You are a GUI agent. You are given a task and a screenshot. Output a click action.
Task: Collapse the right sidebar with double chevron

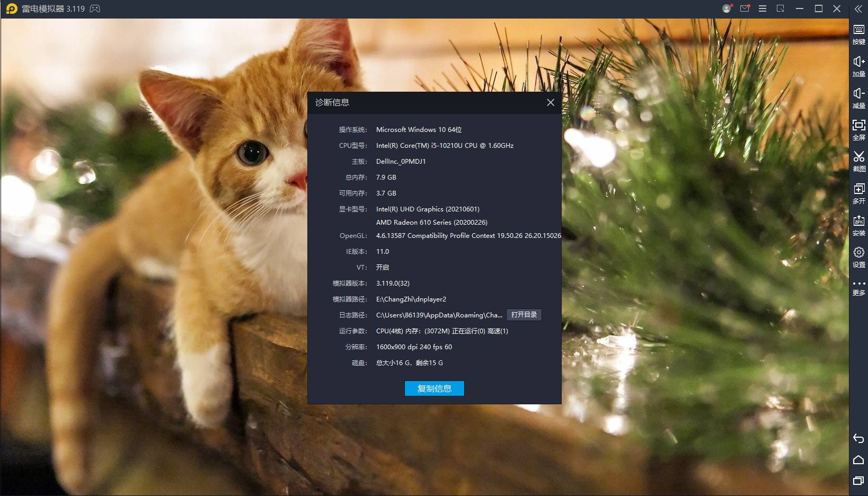pos(858,9)
